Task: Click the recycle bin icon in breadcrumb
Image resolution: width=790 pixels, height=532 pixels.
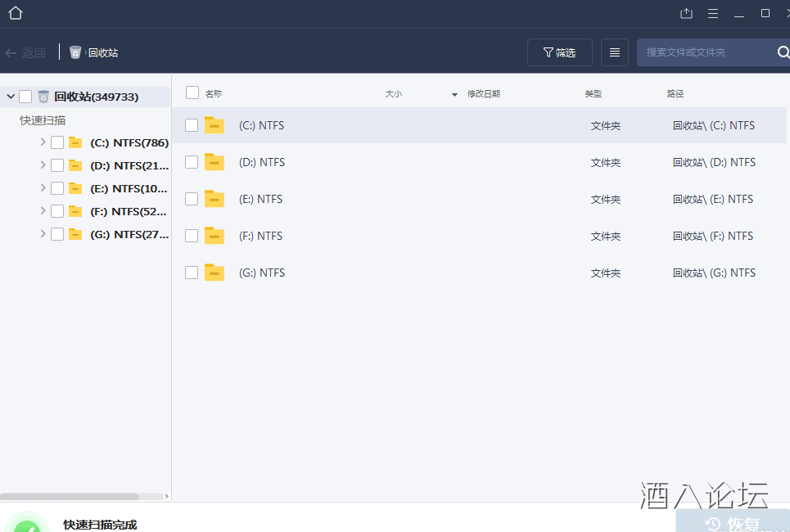Action: 75,52
